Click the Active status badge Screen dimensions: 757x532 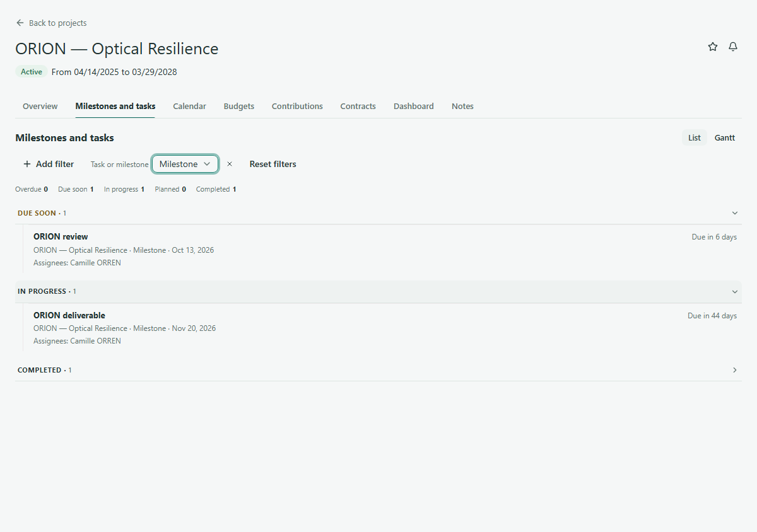32,72
